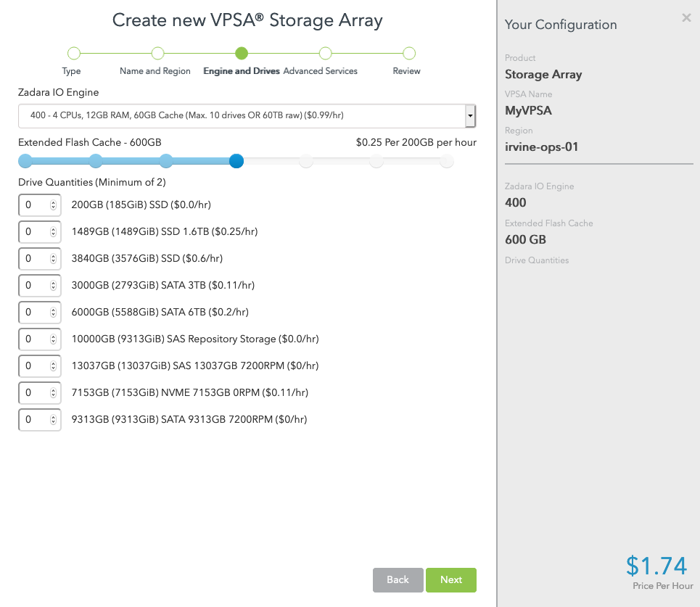Click quantity field for 6000GB SATA 6TB

39,312
